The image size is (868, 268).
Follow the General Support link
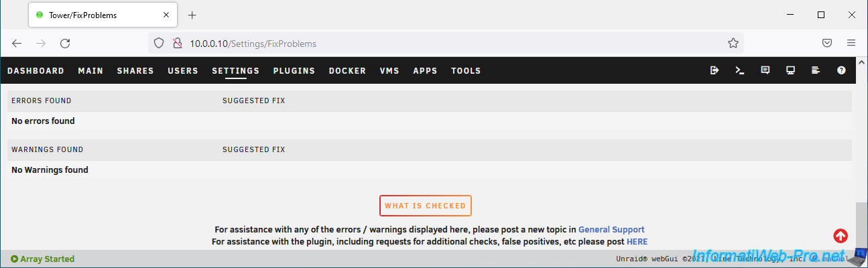coord(611,229)
